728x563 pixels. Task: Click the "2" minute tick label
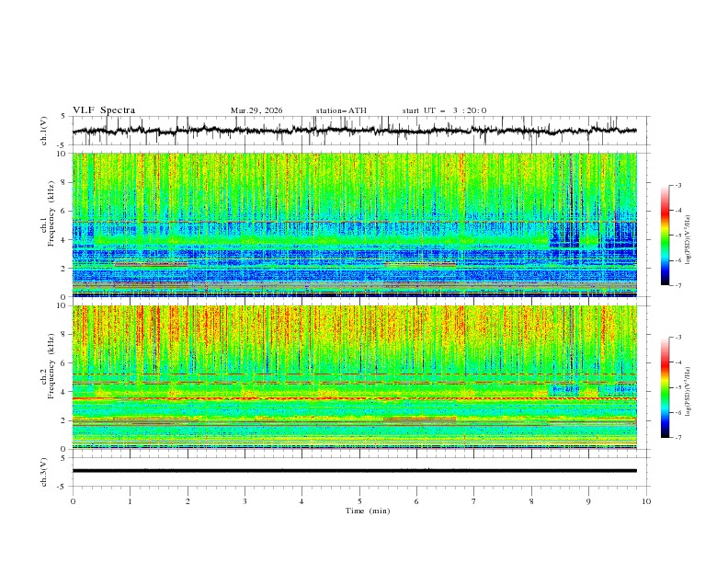point(188,501)
